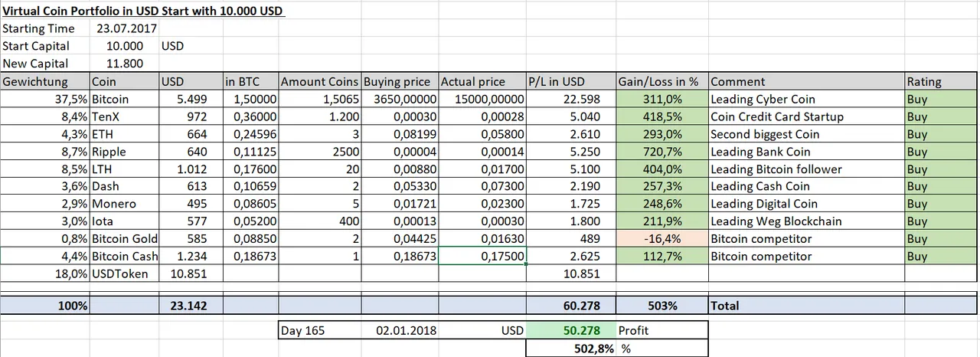The width and height of the screenshot is (980, 357).
Task: Select the Iota amount cell 400
Action: [319, 221]
